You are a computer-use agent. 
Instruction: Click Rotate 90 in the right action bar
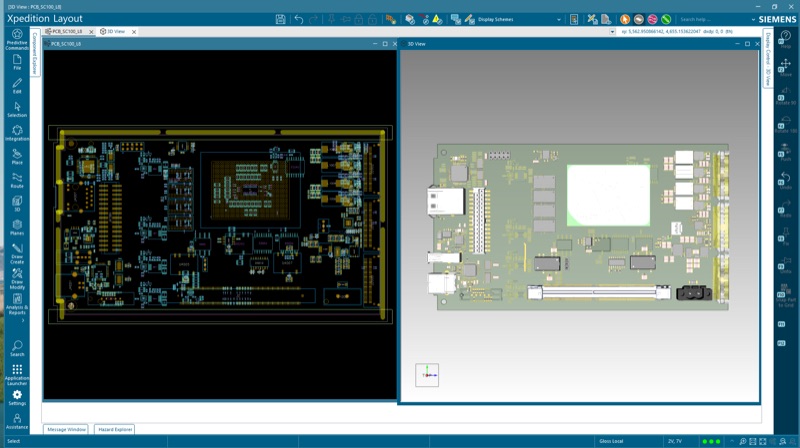click(785, 95)
